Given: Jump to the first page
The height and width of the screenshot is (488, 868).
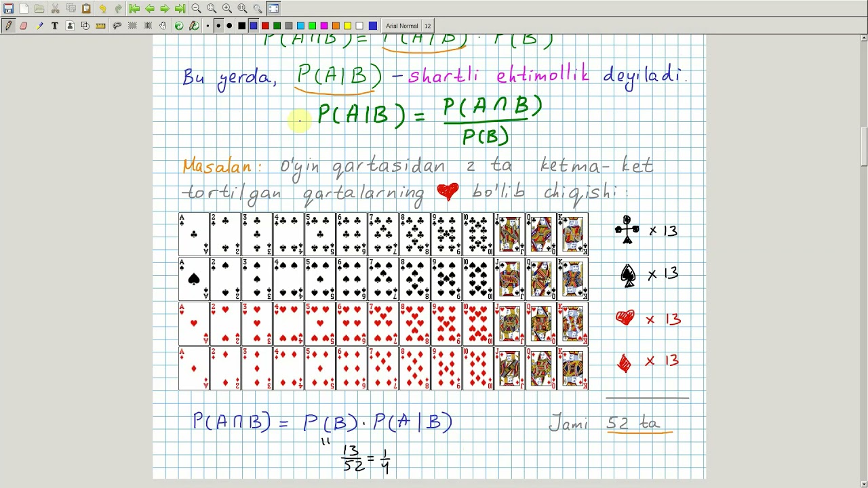Looking at the screenshot, I should 134,9.
